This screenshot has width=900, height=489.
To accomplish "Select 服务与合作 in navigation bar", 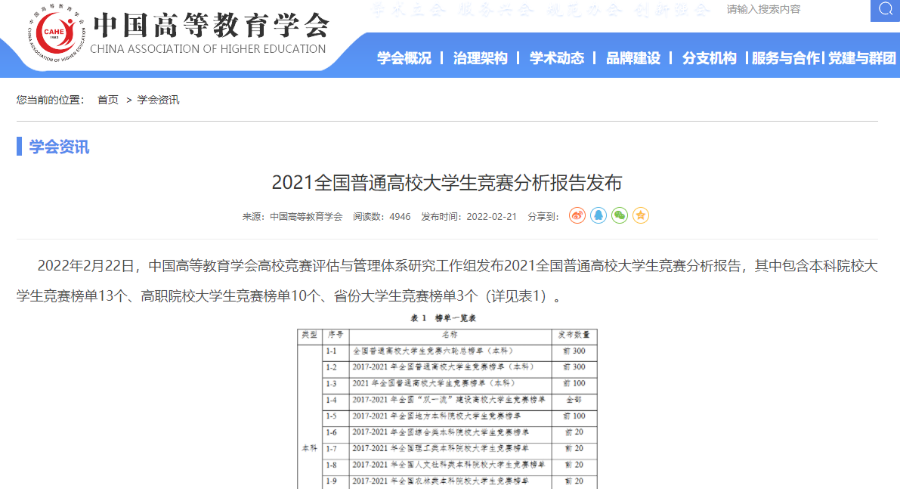I will [x=786, y=58].
